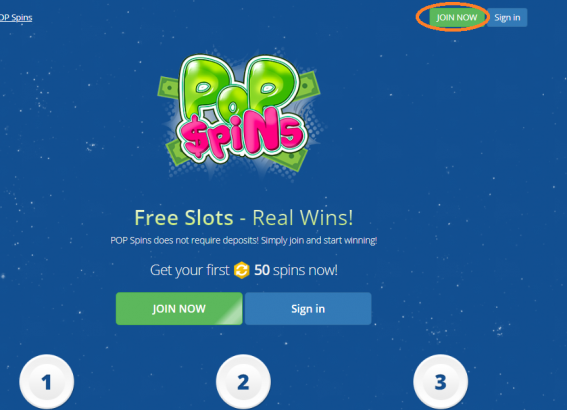This screenshot has width=567, height=410.
Task: Click the Get your first text
Action: coord(190,270)
